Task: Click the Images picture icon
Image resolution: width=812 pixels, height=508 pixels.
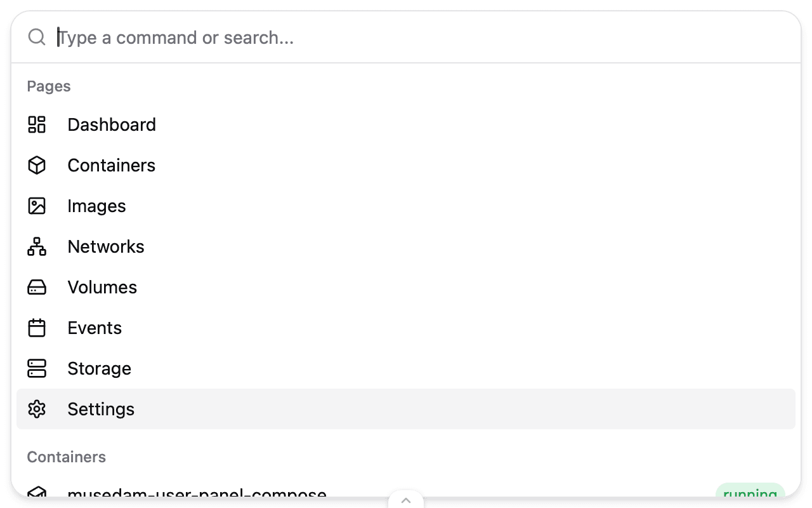Action: point(37,206)
